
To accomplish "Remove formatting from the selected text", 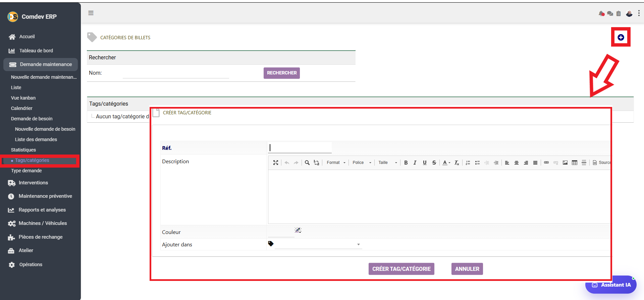I will pos(457,163).
